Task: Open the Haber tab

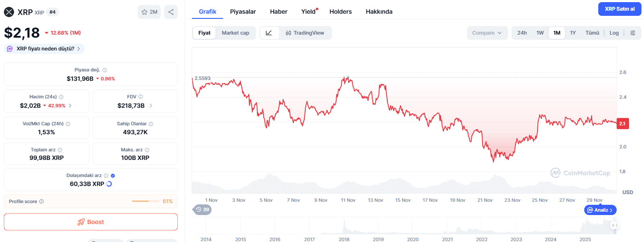Action: 279,12
